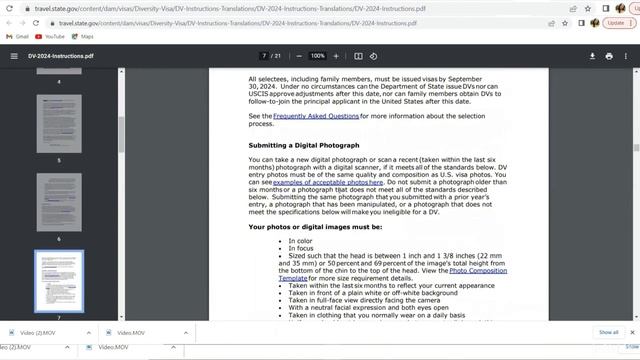Download the PDF file
Viewport: 640px width, 360px height.
(592, 56)
